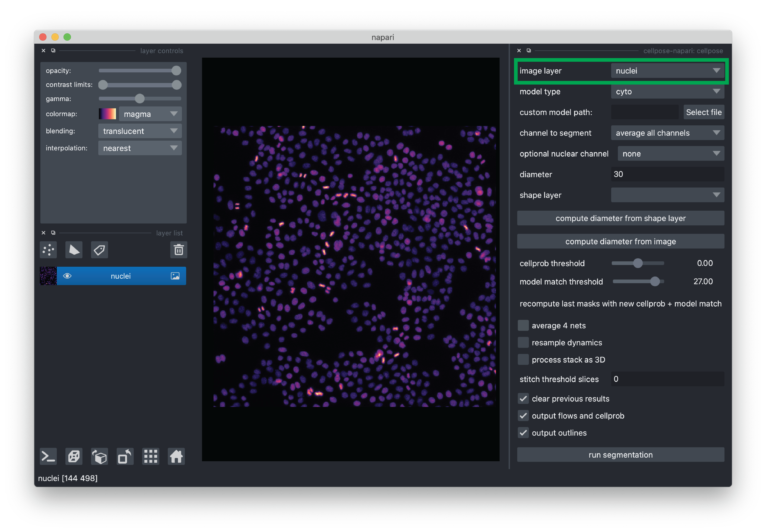Enable average 4 nets checkbox

pyautogui.click(x=523, y=325)
